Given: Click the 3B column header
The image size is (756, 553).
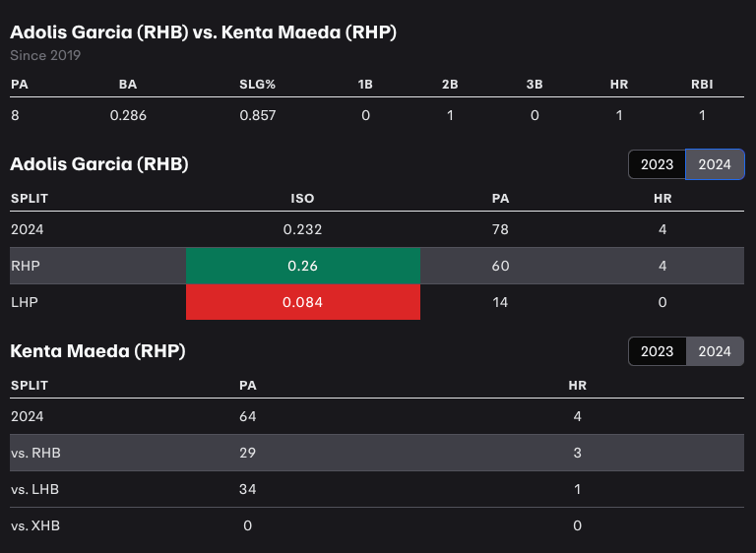Looking at the screenshot, I should (535, 85).
